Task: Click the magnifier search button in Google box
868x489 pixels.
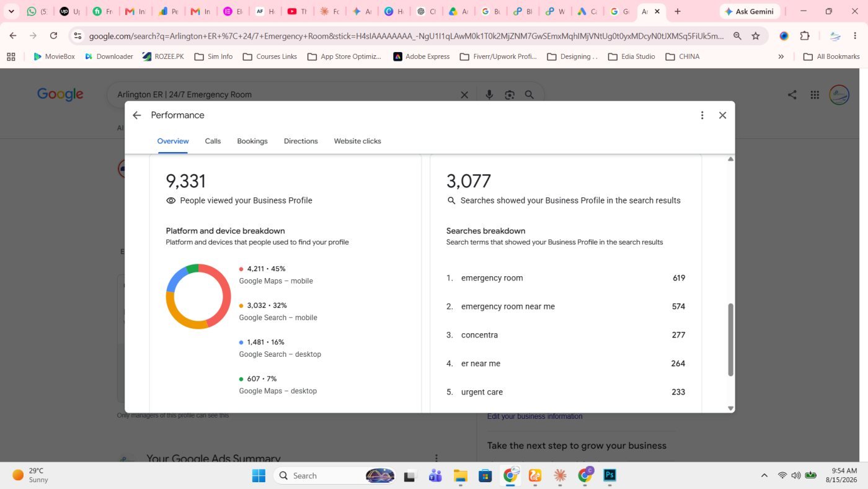Action: [x=529, y=95]
